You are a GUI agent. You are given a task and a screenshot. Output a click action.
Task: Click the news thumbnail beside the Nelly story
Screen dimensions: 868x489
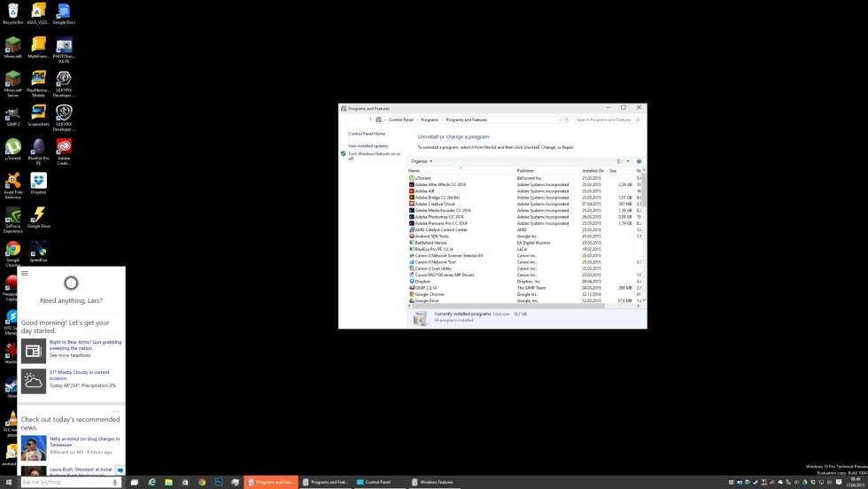(34, 448)
